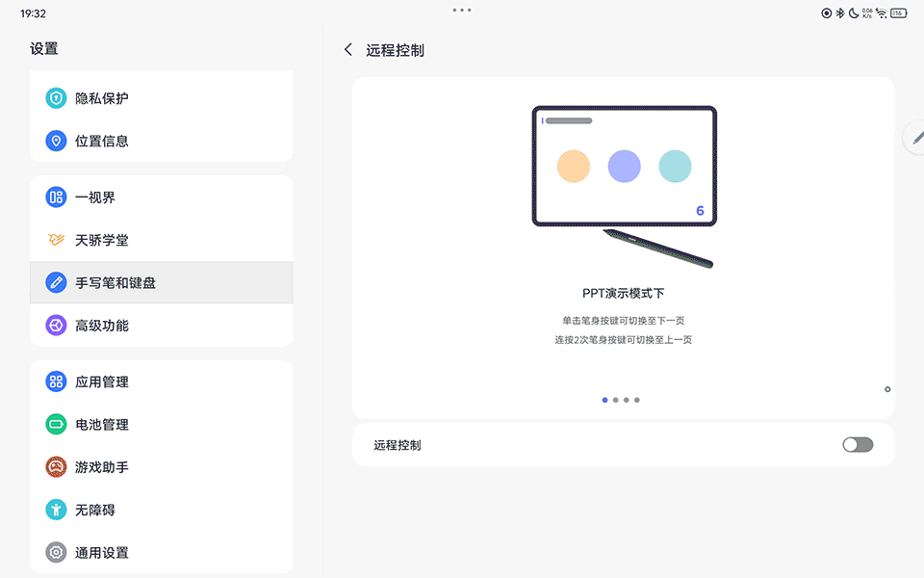Tap the three-dot handle at top center
This screenshot has width=924, height=578.
click(462, 10)
